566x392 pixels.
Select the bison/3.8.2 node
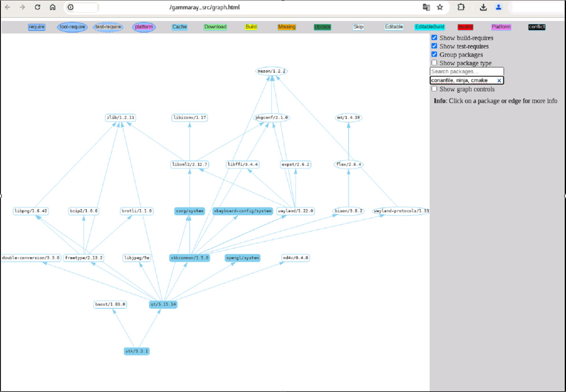348,211
